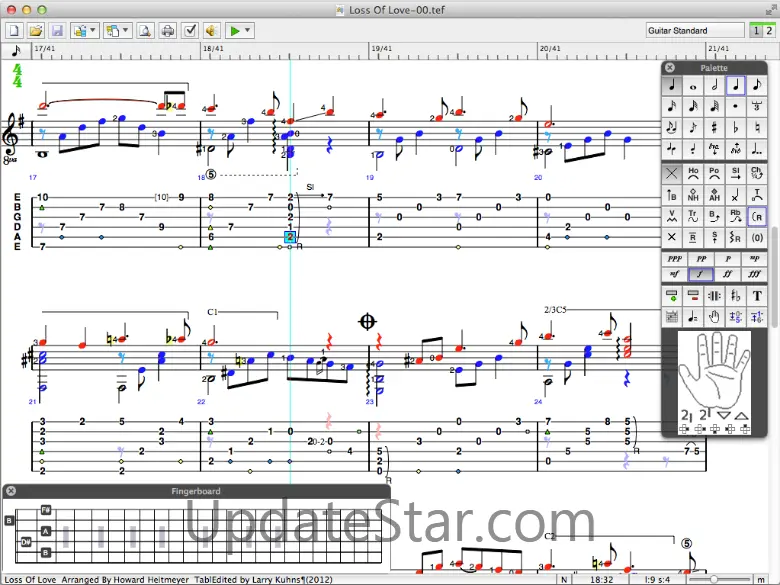Print the score

tap(168, 31)
